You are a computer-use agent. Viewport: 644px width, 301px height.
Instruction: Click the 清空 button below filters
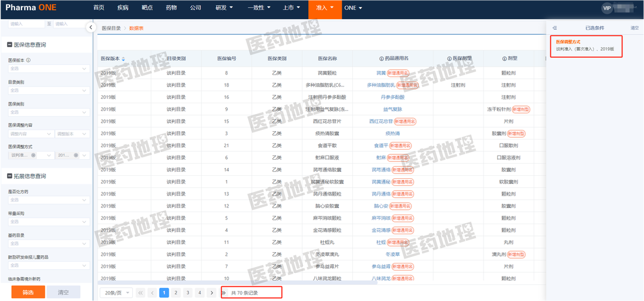(x=63, y=292)
